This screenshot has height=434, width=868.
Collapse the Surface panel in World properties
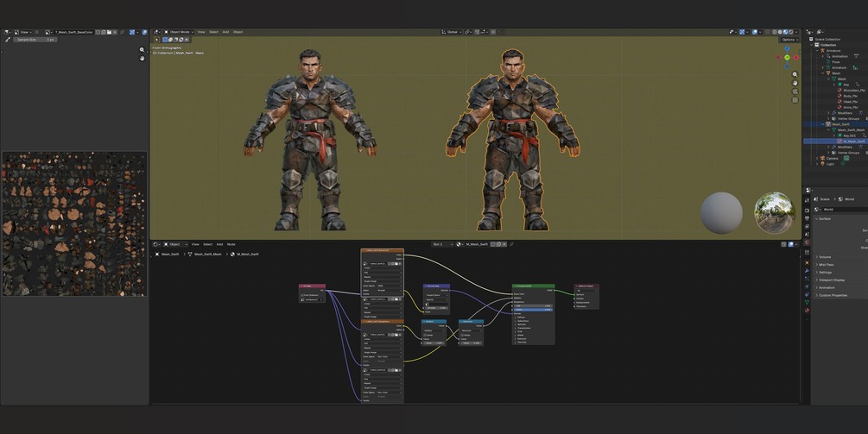tap(825, 219)
